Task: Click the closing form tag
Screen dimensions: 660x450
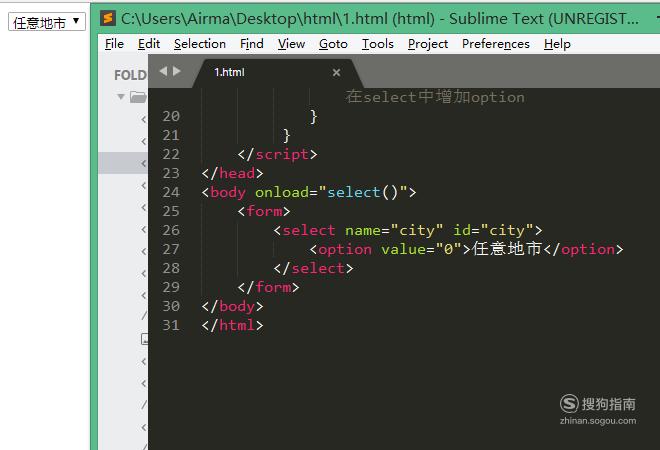Action: pyautogui.click(x=268, y=287)
